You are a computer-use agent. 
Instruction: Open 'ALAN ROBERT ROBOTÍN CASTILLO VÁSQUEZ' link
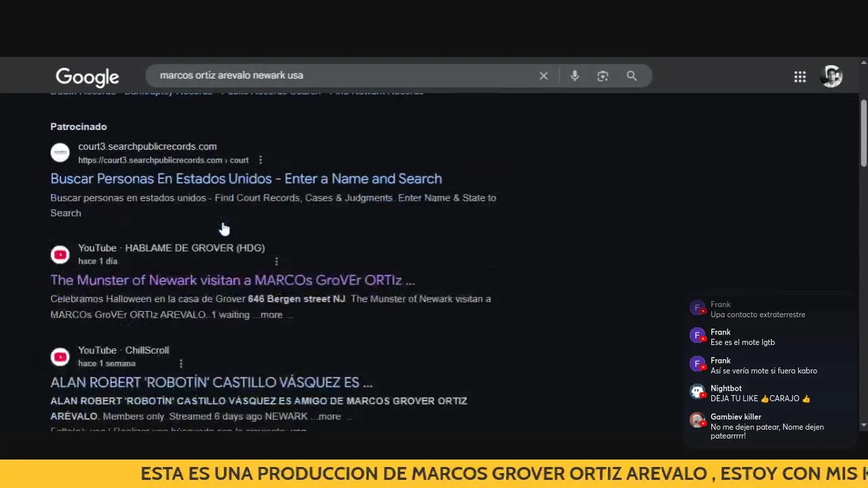[212, 382]
